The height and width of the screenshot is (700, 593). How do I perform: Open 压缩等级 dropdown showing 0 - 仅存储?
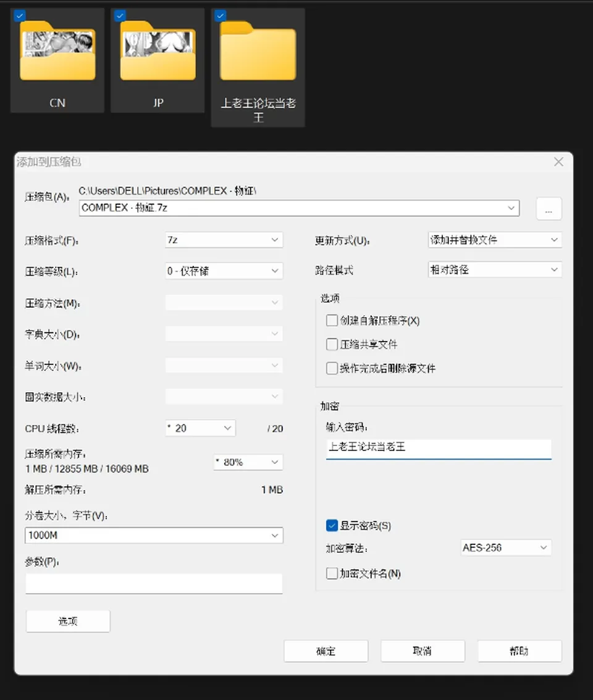(224, 271)
